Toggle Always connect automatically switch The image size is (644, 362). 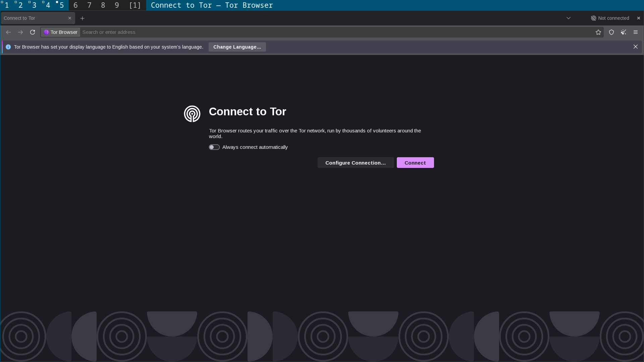(x=214, y=147)
